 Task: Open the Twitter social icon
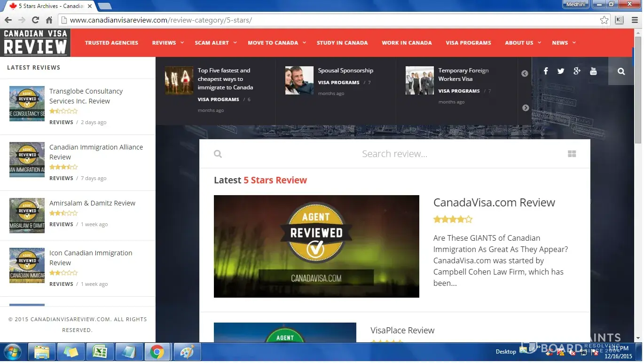561,71
